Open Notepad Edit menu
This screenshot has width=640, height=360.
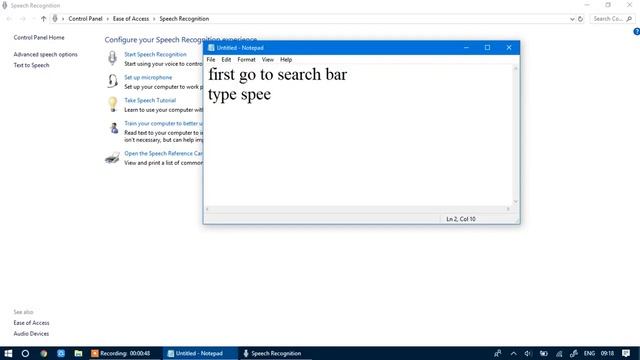[x=226, y=60]
